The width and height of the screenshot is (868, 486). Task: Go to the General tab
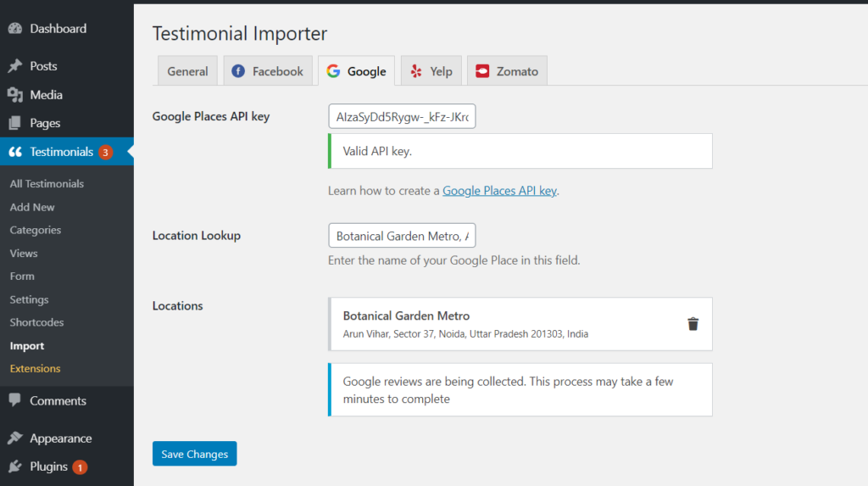[x=187, y=71]
